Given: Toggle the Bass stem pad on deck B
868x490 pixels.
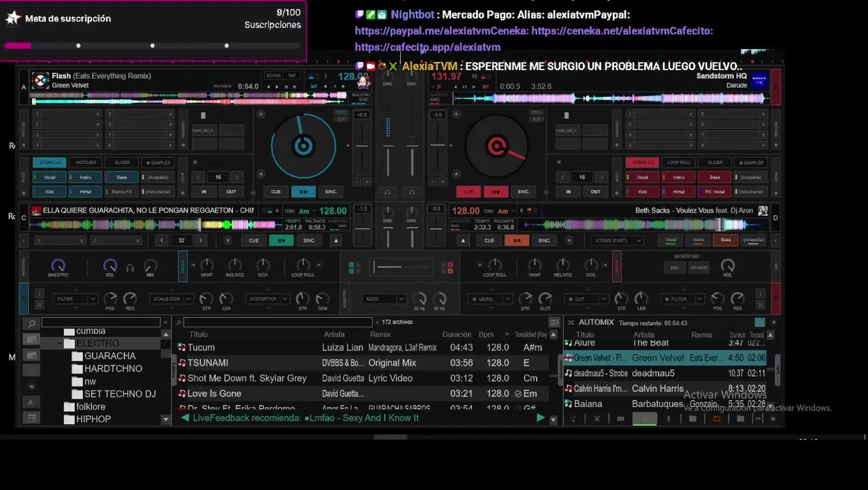Looking at the screenshot, I should pyautogui.click(x=715, y=177).
